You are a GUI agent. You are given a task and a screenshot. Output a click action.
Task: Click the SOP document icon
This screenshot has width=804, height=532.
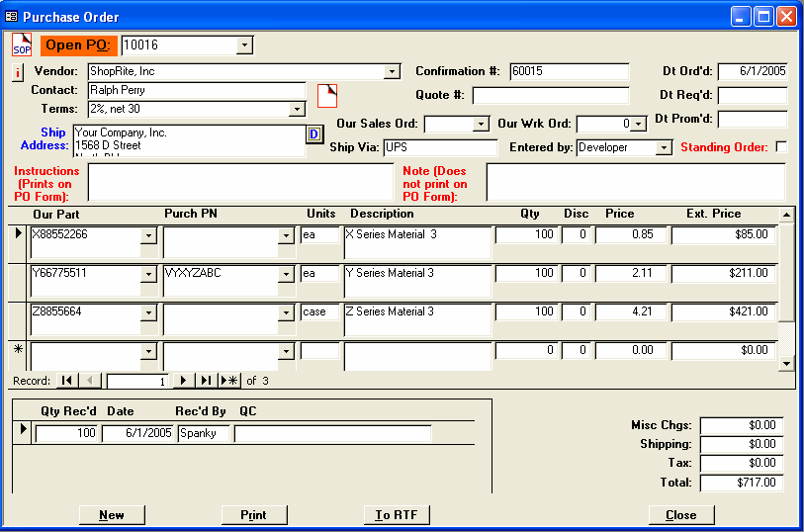click(21, 44)
